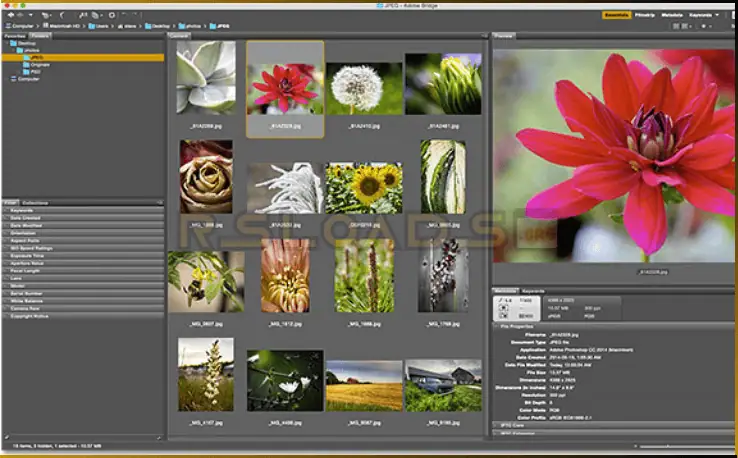Image resolution: width=738 pixels, height=458 pixels.
Task: Click the Go Forward arrow in toolbar
Action: point(20,15)
